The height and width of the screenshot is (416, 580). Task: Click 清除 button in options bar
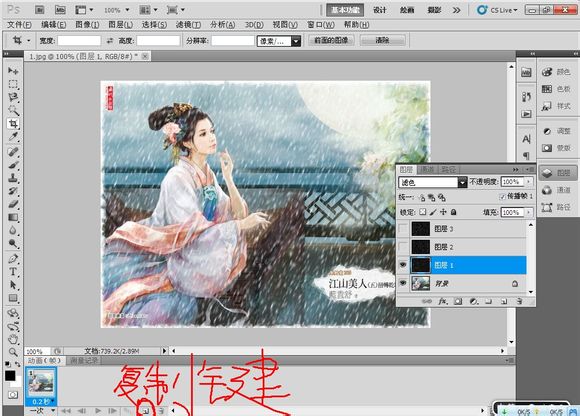(x=382, y=40)
